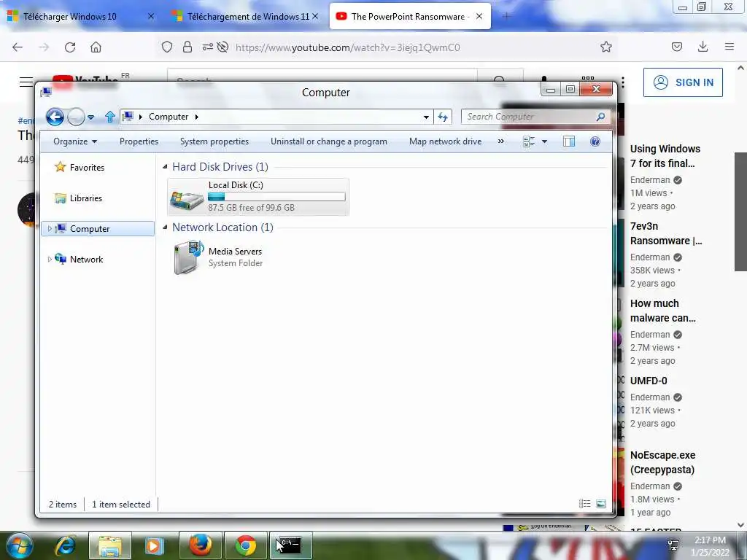Toggle the preview pane icon
The width and height of the screenshot is (747, 560).
569,141
